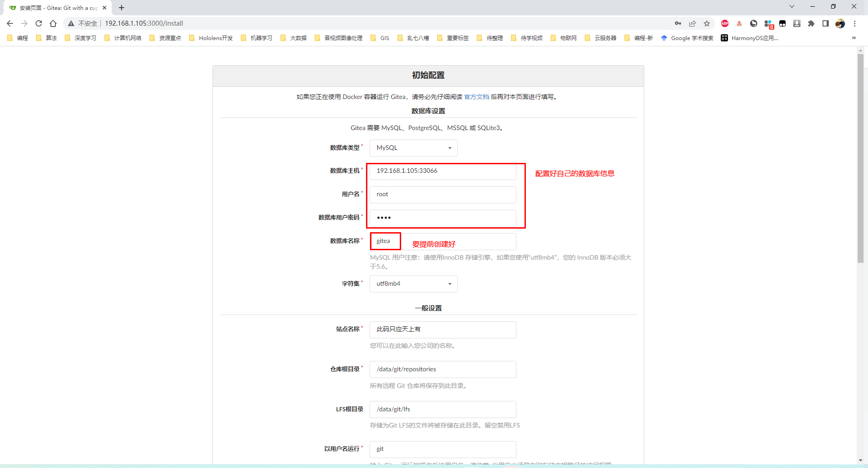
Task: Click the share page icon
Action: click(x=692, y=23)
